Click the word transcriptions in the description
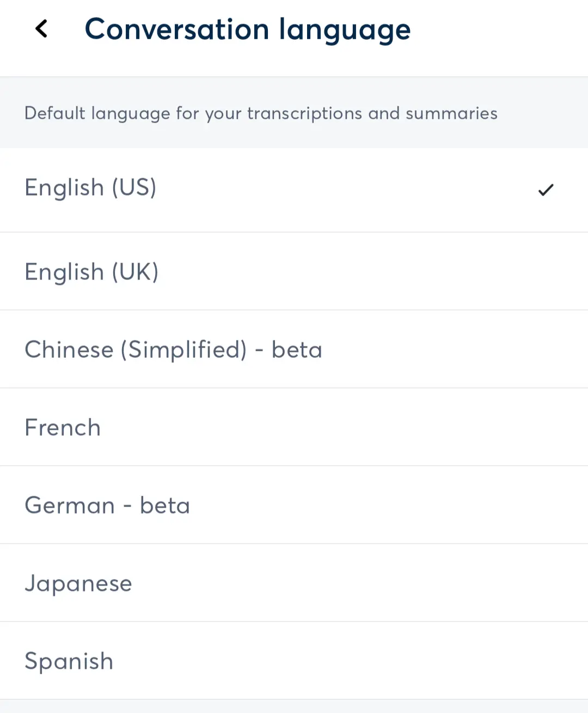 click(x=304, y=114)
